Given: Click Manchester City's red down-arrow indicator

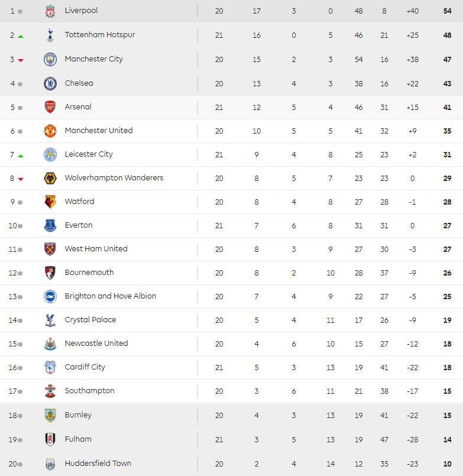Looking at the screenshot, I should pos(21,60).
